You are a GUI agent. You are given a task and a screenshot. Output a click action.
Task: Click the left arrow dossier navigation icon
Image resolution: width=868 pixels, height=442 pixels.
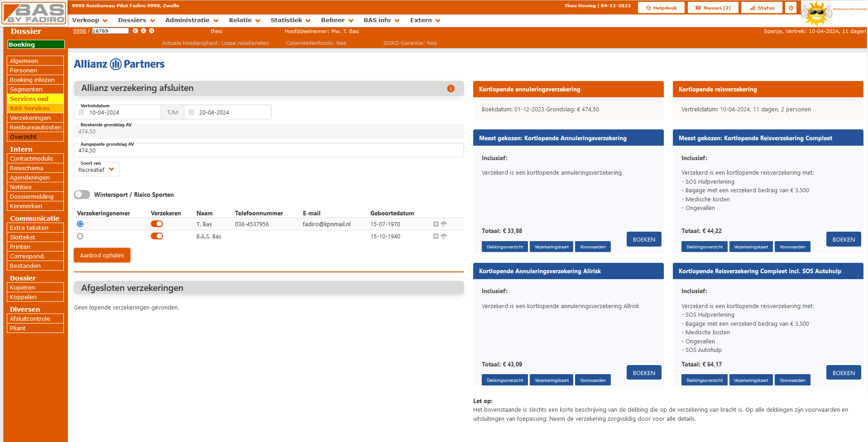135,31
